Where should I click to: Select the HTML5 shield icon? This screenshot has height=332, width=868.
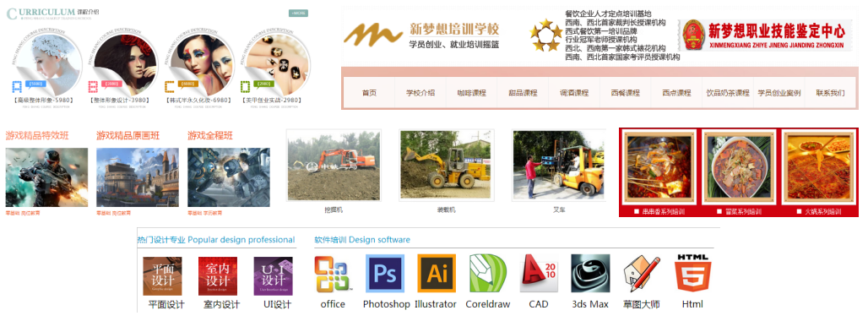[x=692, y=273]
